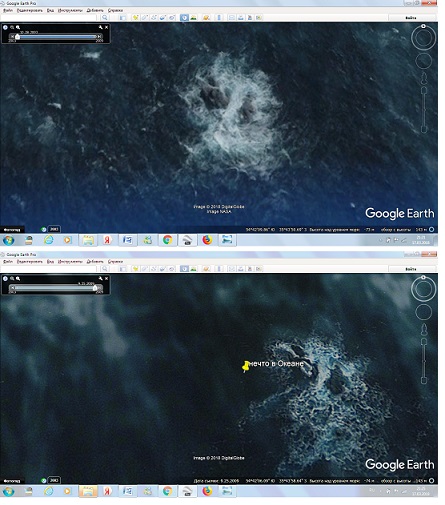Click Войти sign-in button in upper window

411,18
